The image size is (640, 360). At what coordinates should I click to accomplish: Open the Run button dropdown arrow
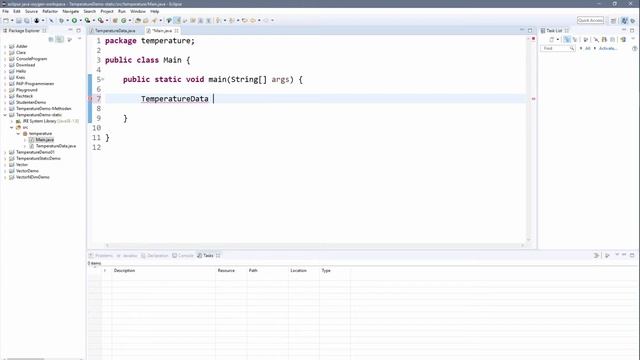click(80, 20)
